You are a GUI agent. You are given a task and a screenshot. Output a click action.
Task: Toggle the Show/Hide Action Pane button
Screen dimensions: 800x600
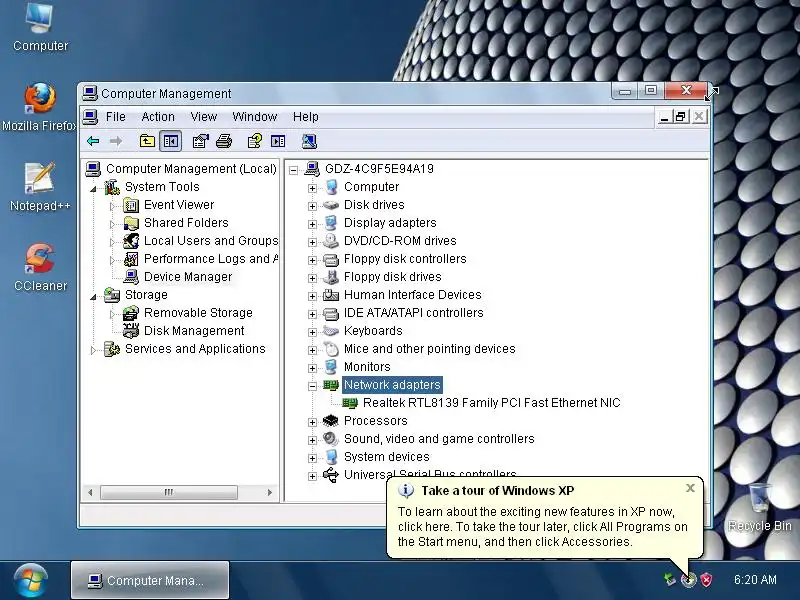(278, 141)
